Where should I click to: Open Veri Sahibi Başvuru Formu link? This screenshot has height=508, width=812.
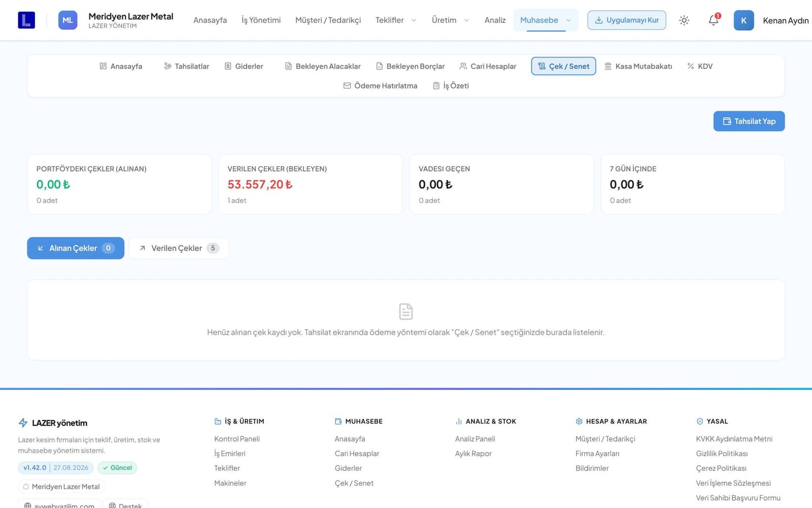738,498
